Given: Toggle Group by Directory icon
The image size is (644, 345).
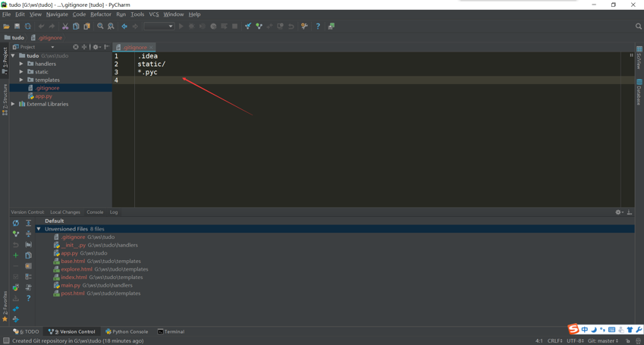Looking at the screenshot, I should point(28,245).
